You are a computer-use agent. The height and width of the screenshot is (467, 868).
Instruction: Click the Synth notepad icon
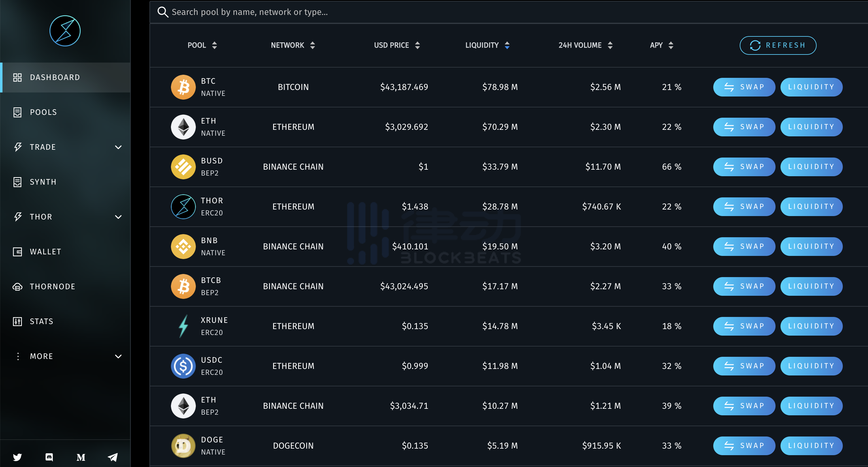(x=17, y=182)
